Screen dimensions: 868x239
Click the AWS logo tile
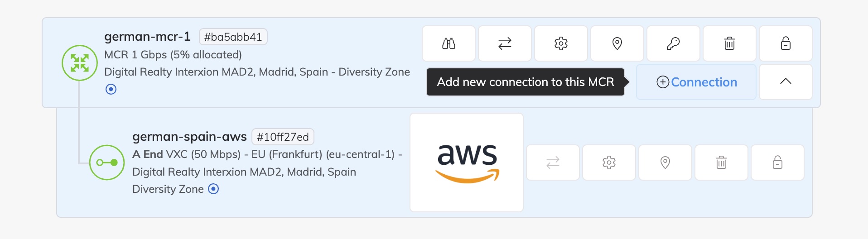click(467, 163)
